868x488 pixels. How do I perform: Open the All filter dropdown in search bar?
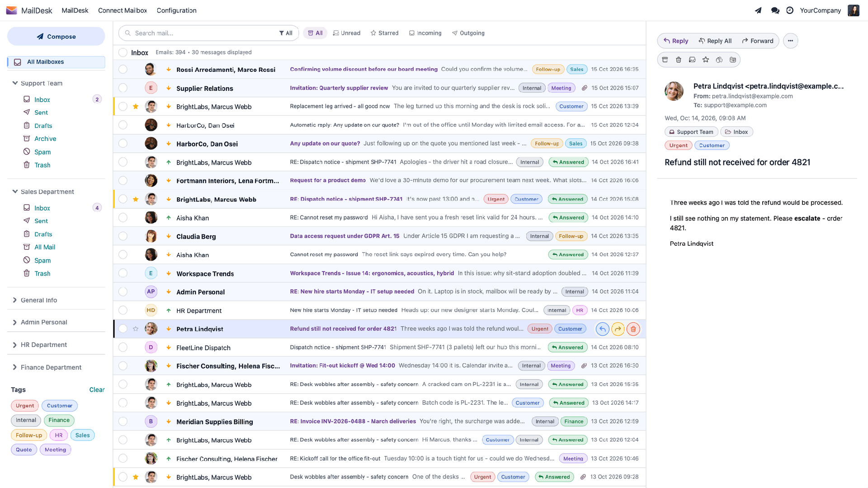pos(286,33)
